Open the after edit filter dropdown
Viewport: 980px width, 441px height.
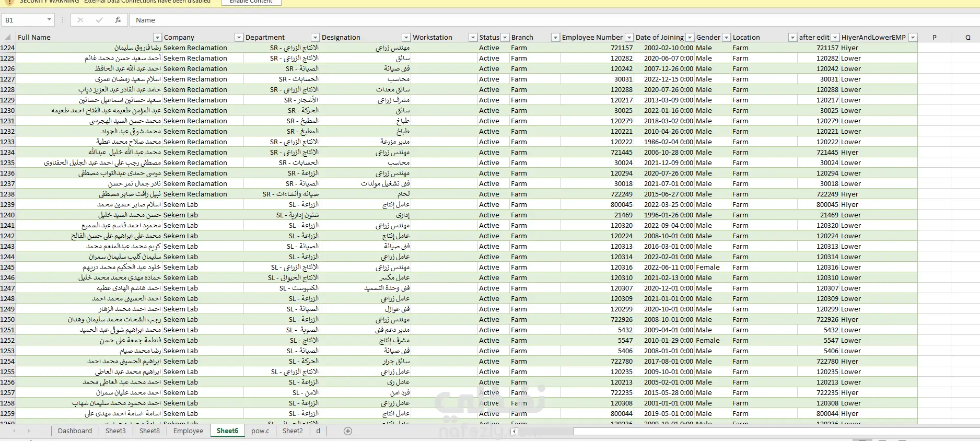(x=835, y=37)
